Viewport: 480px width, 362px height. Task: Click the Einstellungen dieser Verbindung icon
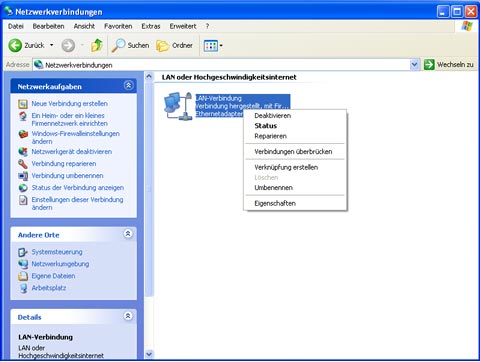[23, 200]
